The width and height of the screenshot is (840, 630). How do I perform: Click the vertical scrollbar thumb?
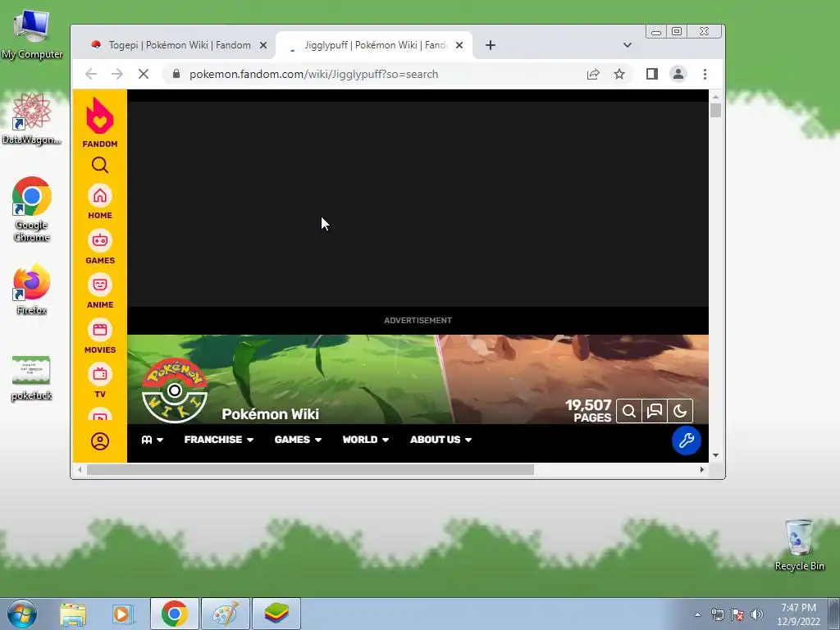(x=715, y=111)
